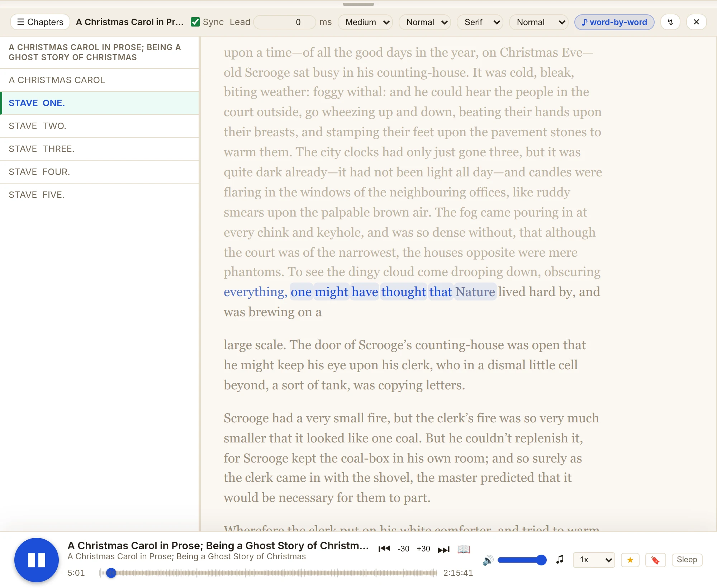Viewport: 717px width, 588px height.
Task: Add a bookmark with bookmark icon
Action: 655,560
